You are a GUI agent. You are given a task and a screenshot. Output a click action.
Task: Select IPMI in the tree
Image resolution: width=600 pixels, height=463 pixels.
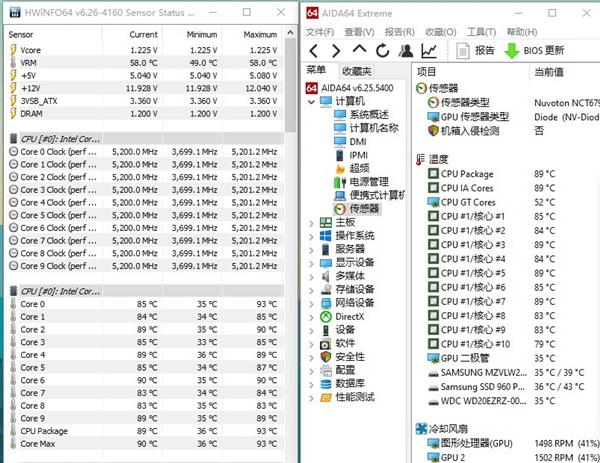coord(351,155)
